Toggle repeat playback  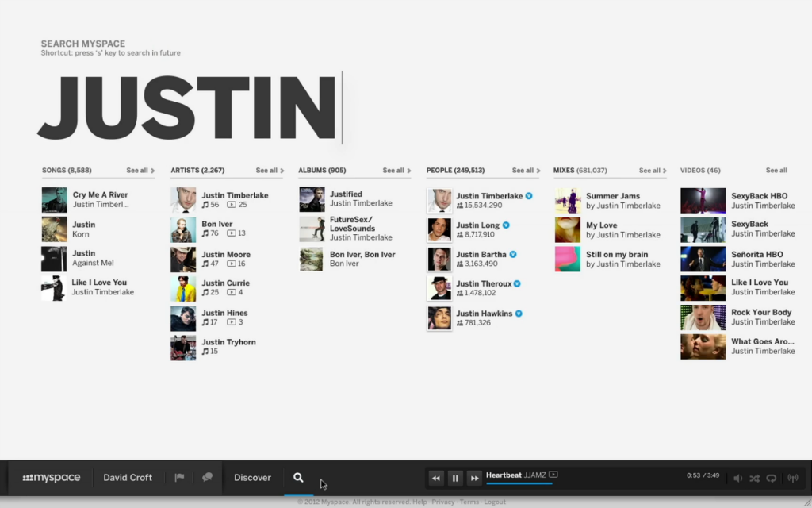pyautogui.click(x=772, y=478)
